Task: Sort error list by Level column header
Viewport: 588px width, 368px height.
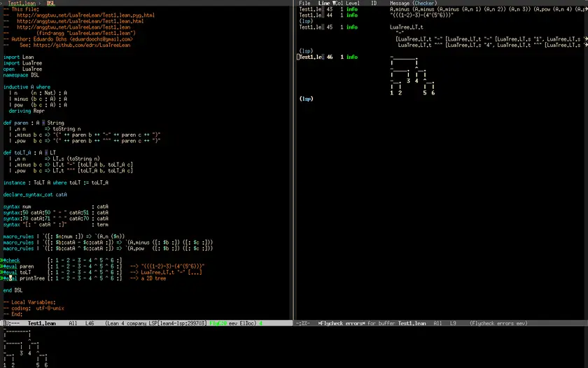Action: point(353,4)
